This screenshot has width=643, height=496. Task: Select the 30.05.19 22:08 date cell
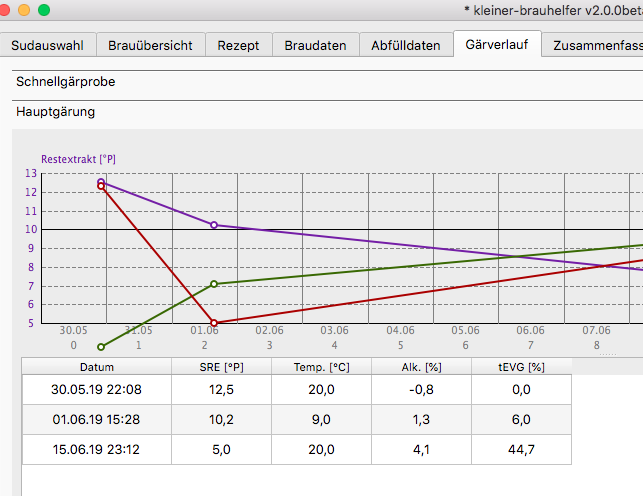97,389
